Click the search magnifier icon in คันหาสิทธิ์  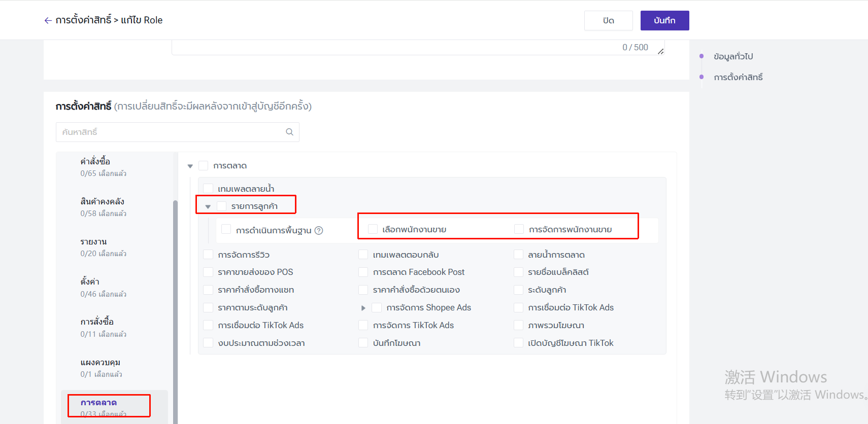289,132
